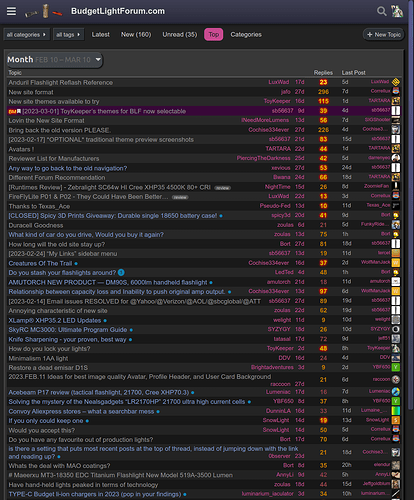
Task: Open the last poster avatar in the Thanks to Texas_Ace row
Action: [x=396, y=206]
